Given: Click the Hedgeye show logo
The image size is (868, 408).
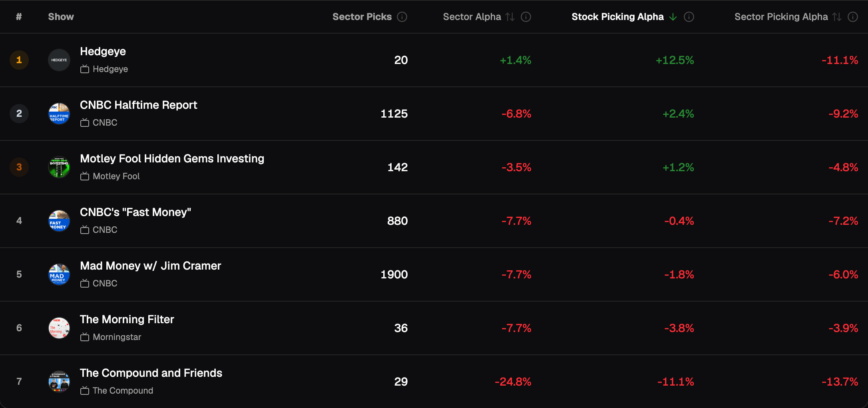Looking at the screenshot, I should pos(59,60).
